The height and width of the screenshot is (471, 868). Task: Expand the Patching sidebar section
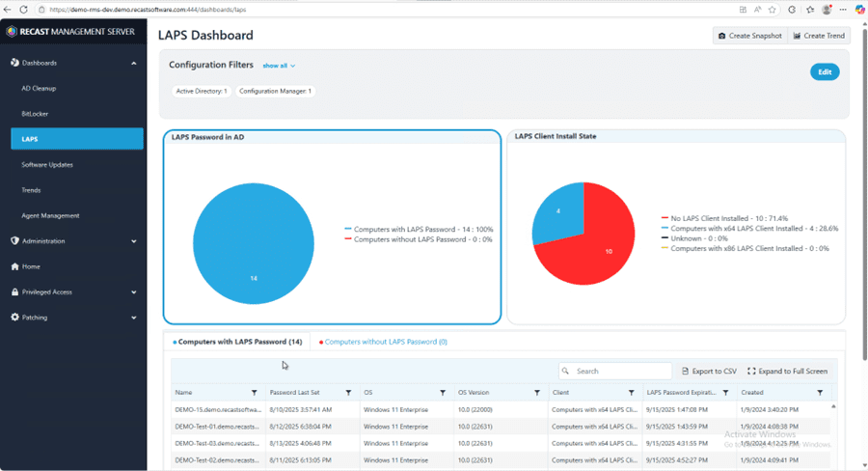point(133,318)
